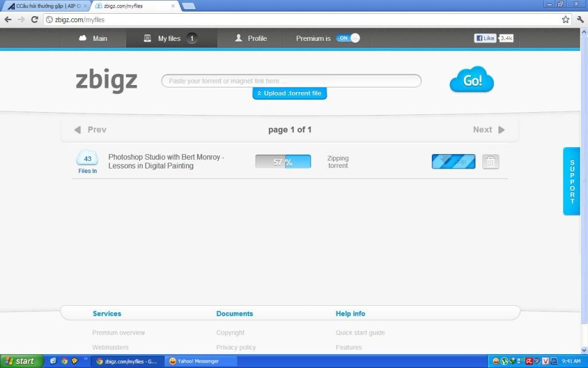The height and width of the screenshot is (368, 588).
Task: Click the address bar URL
Action: coord(80,20)
